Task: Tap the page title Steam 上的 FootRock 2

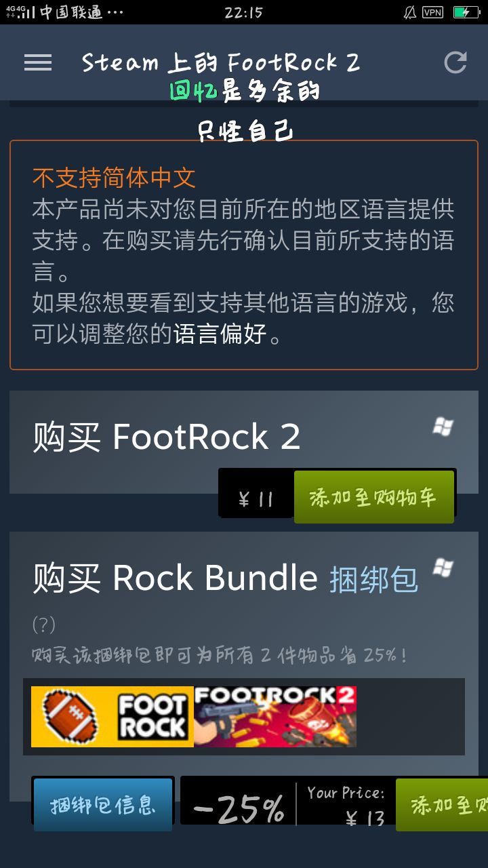Action: [x=221, y=62]
